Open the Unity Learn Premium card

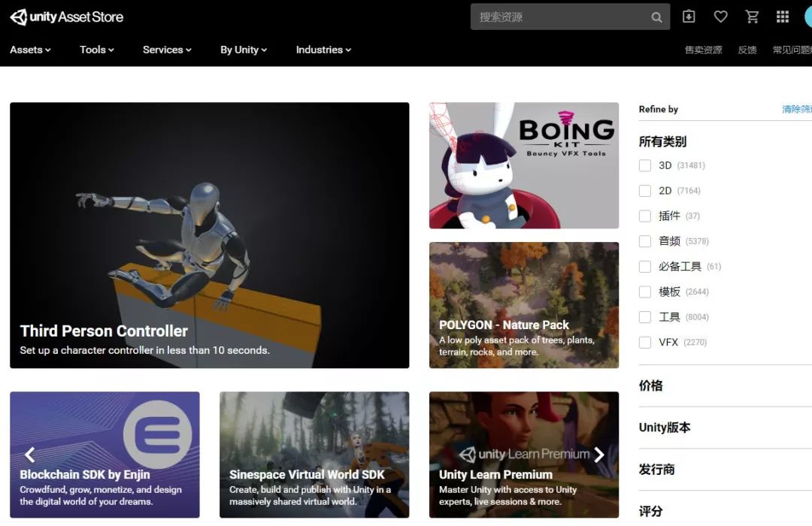523,455
